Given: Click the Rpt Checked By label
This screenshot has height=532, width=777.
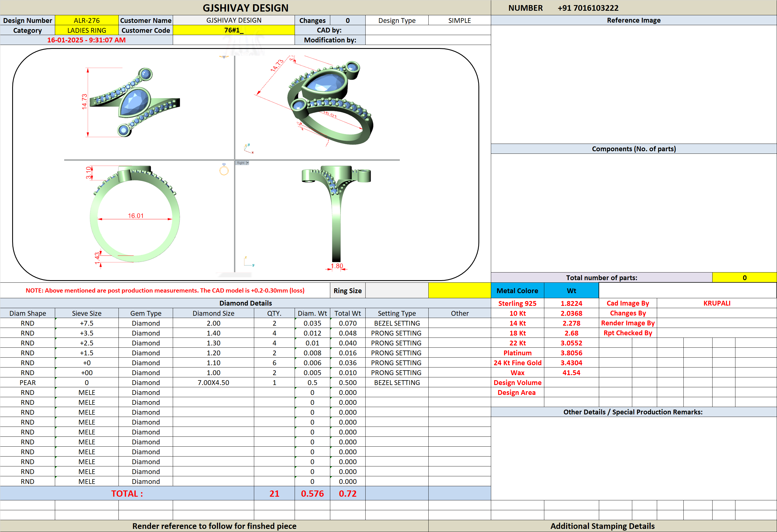Looking at the screenshot, I should click(627, 333).
